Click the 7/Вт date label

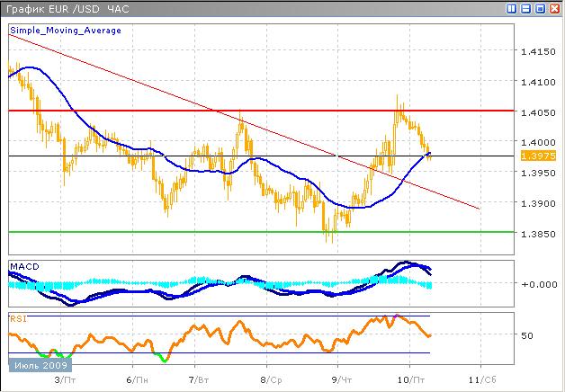199,379
